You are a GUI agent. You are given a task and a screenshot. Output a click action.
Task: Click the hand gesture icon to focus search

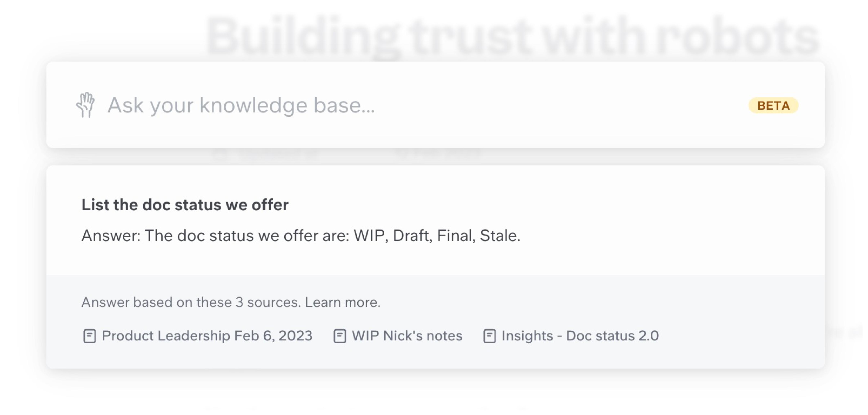click(86, 105)
